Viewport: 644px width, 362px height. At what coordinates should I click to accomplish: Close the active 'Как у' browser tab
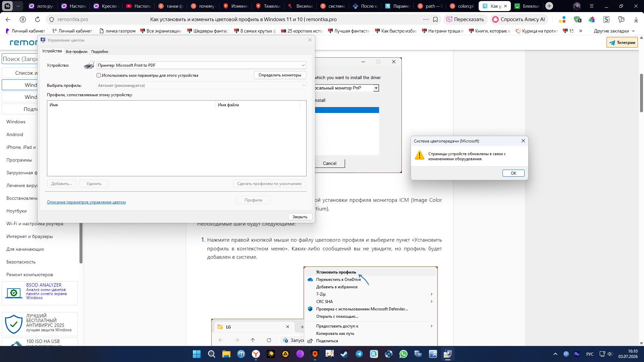[505, 6]
